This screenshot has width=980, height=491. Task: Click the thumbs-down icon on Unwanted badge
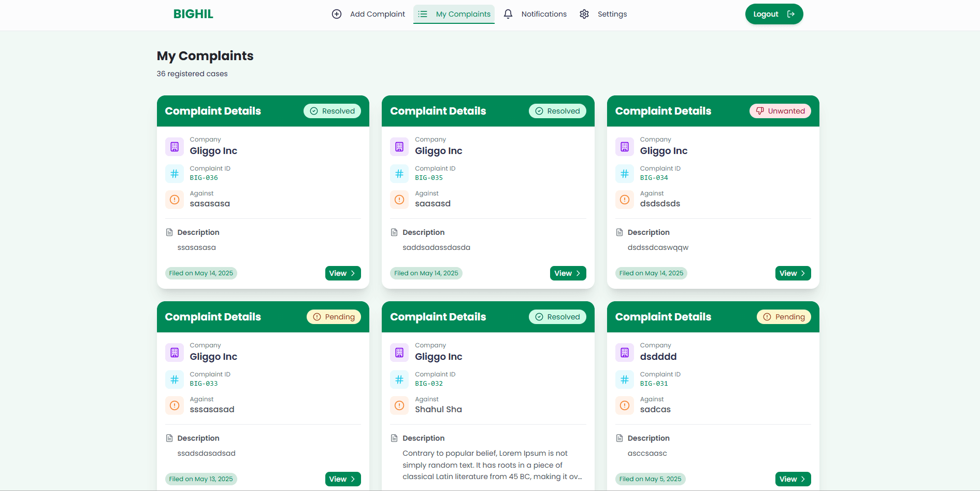[x=760, y=110]
